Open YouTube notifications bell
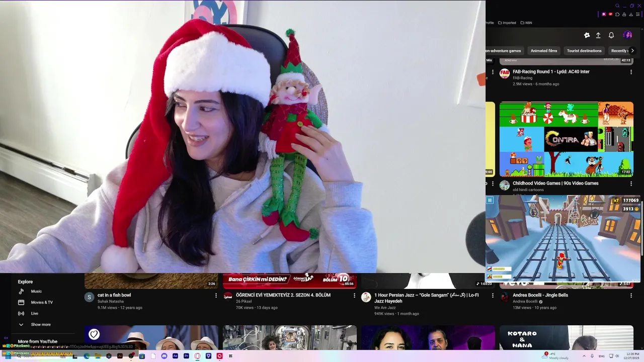 click(611, 35)
